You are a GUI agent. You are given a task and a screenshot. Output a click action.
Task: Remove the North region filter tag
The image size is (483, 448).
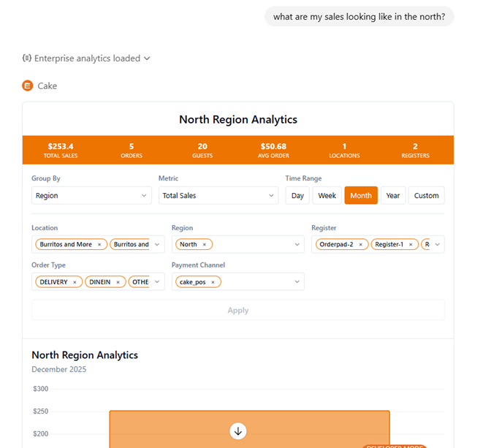(x=205, y=245)
